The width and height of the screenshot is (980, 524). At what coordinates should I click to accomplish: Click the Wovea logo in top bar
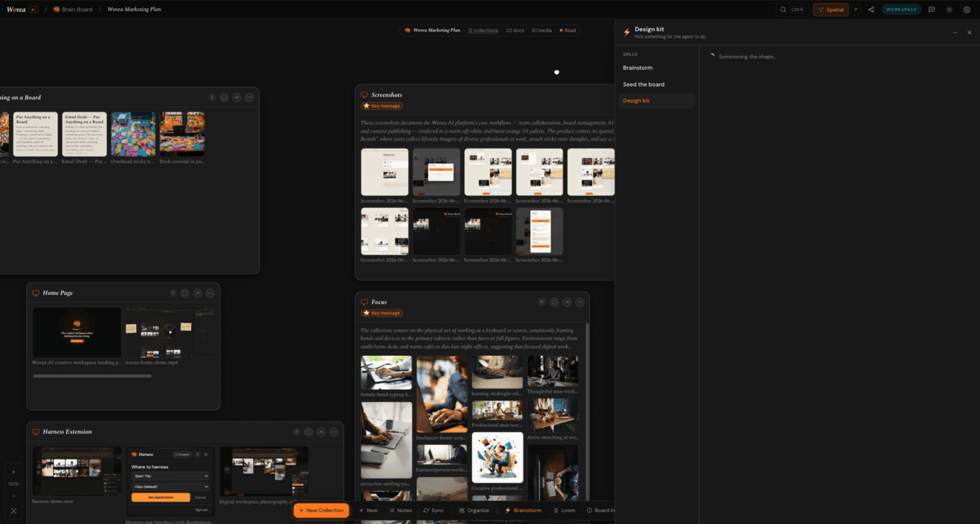[x=16, y=10]
